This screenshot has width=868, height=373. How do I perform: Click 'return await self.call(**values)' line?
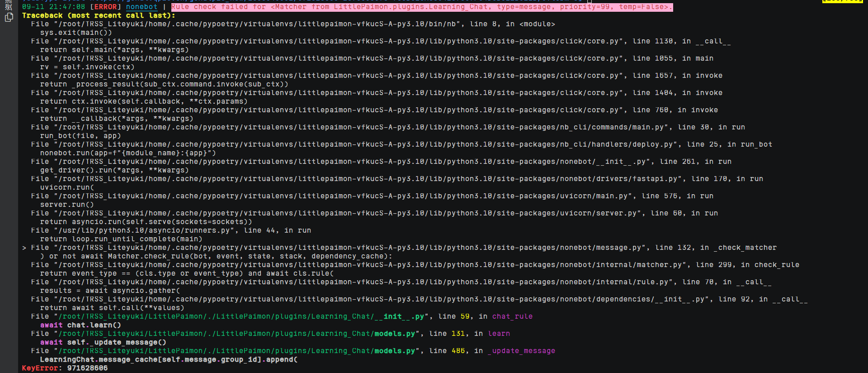pyautogui.click(x=112, y=308)
